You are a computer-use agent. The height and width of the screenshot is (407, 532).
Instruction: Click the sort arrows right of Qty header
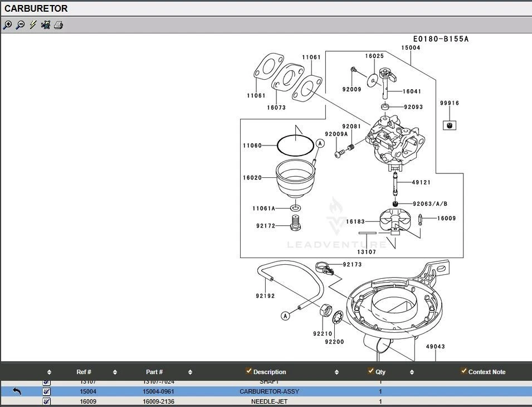pos(412,372)
